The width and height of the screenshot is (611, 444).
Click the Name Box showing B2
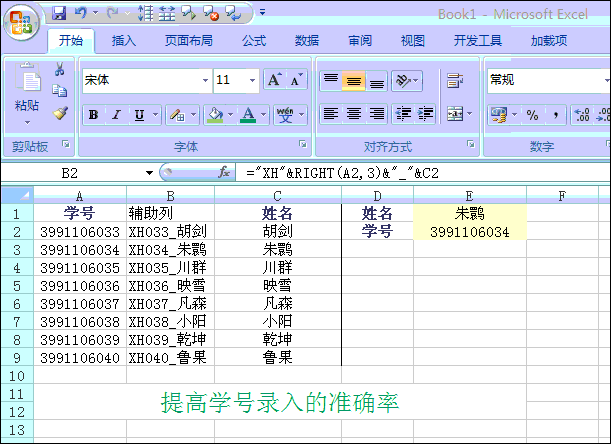click(x=70, y=173)
